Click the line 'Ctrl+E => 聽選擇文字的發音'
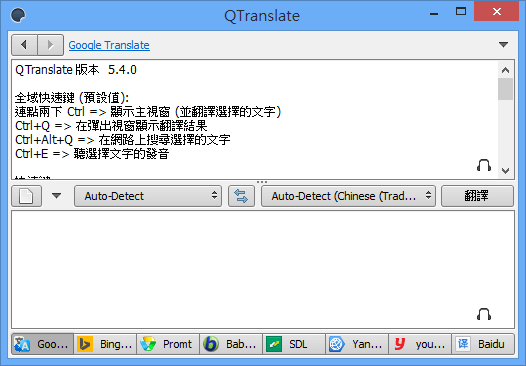Image resolution: width=526 pixels, height=366 pixels. pos(92,154)
